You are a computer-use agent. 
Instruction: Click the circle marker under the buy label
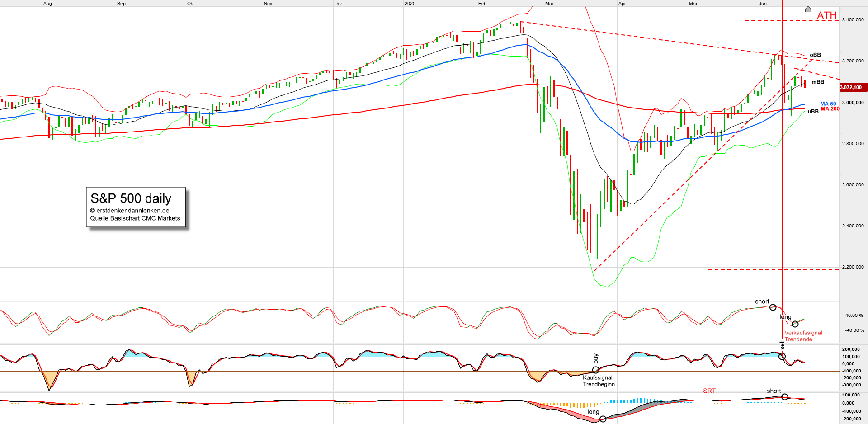[596, 370]
